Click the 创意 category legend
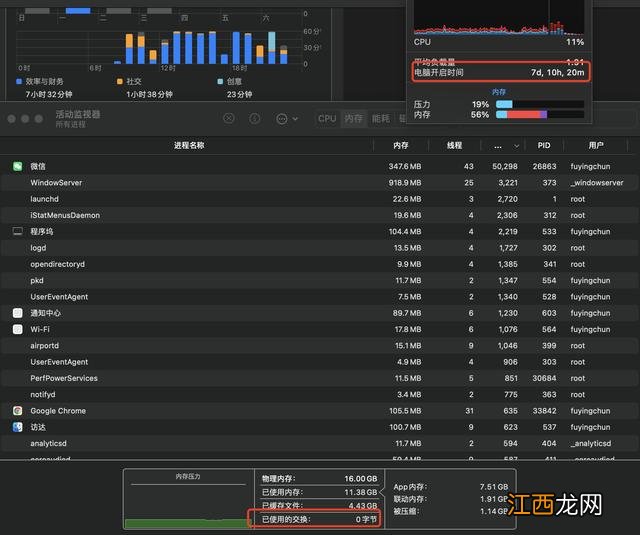 [x=230, y=82]
